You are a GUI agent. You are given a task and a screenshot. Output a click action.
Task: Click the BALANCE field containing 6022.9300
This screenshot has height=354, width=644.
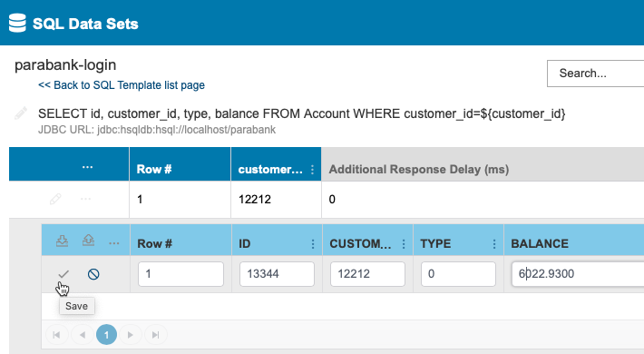[x=578, y=274]
